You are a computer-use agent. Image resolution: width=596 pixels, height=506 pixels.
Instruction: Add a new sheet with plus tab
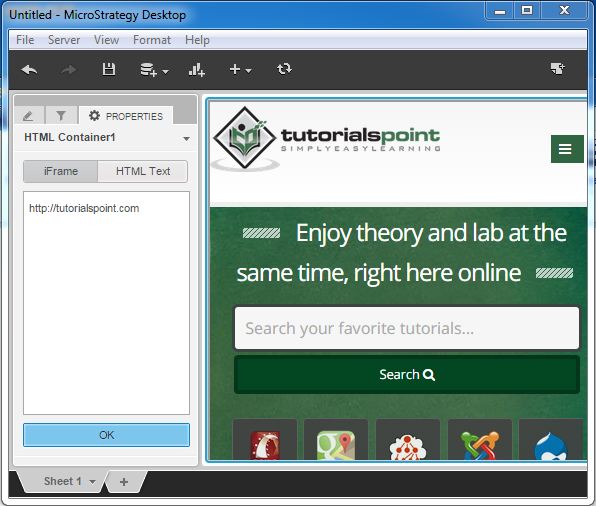pos(124,482)
